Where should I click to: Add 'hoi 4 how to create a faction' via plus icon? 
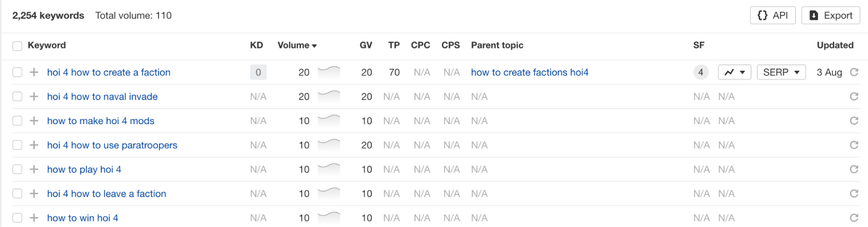[34, 72]
